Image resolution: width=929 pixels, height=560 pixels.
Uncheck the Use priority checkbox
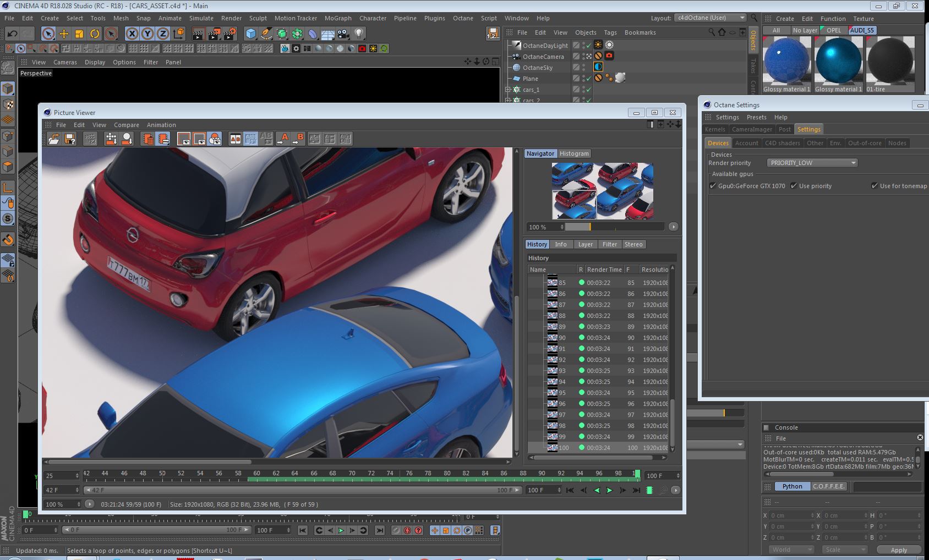[794, 186]
